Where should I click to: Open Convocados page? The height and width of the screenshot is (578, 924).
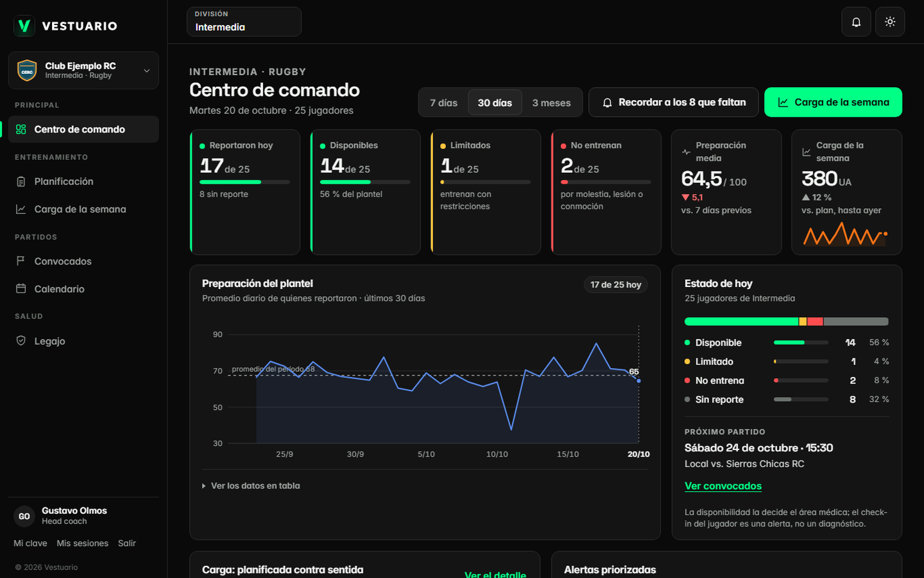pyautogui.click(x=83, y=261)
